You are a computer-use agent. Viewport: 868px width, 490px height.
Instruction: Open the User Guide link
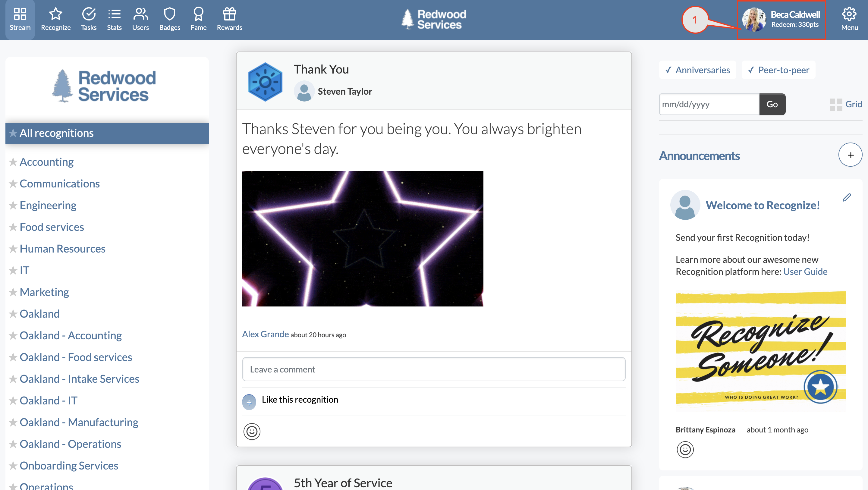click(805, 271)
